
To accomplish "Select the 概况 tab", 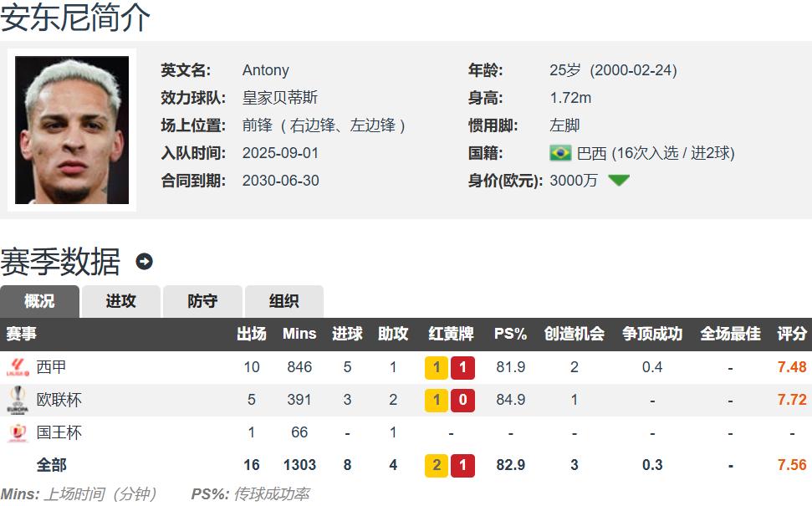I will (39, 301).
